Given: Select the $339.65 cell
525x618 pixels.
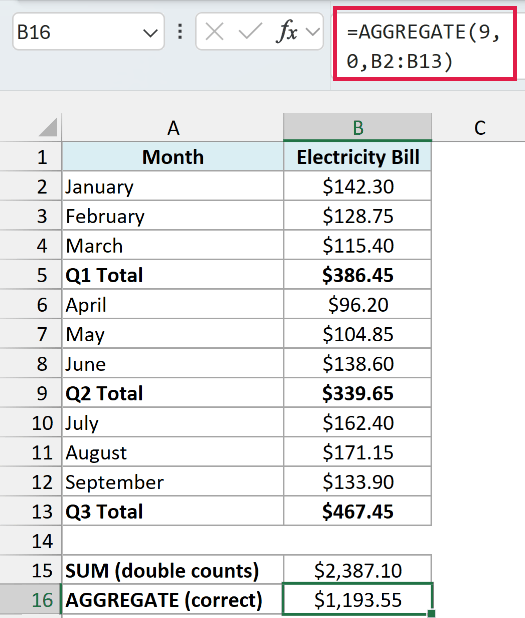Looking at the screenshot, I should (357, 393).
